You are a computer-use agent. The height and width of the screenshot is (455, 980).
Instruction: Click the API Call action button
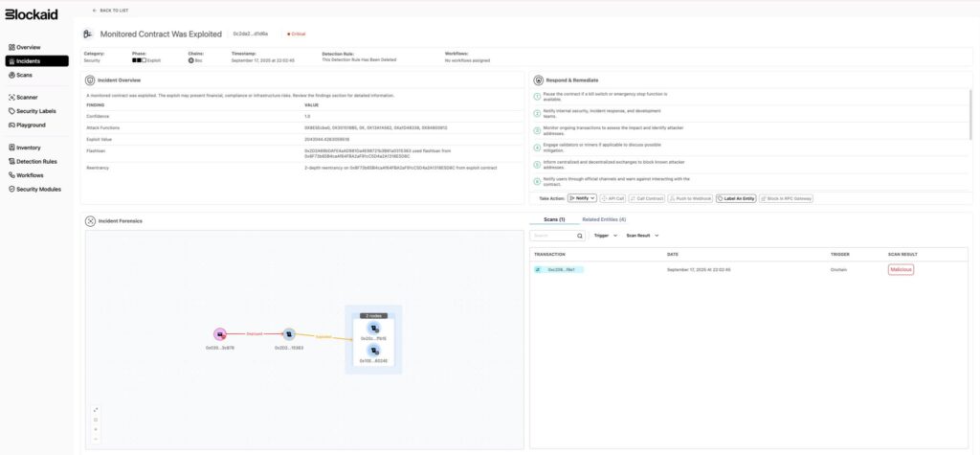click(612, 198)
